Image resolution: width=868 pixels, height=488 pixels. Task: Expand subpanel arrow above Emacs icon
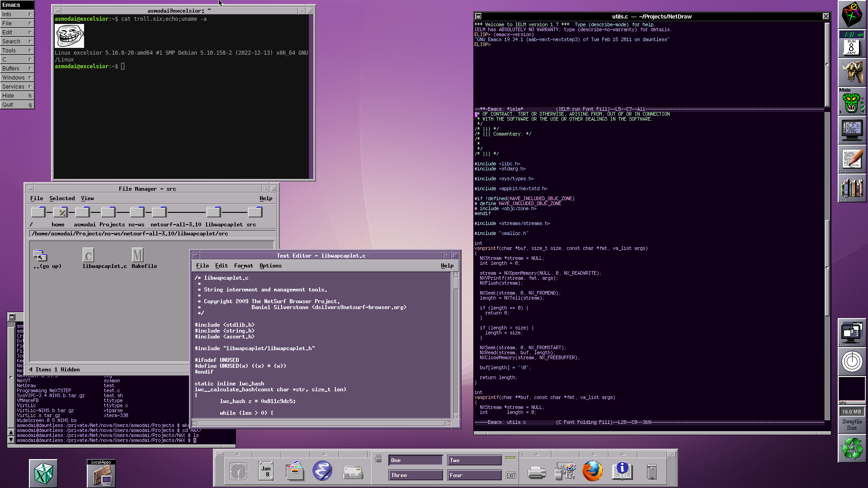coord(324,454)
